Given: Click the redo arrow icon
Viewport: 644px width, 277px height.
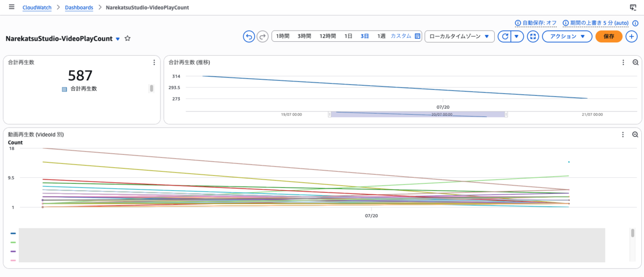Looking at the screenshot, I should [262, 36].
